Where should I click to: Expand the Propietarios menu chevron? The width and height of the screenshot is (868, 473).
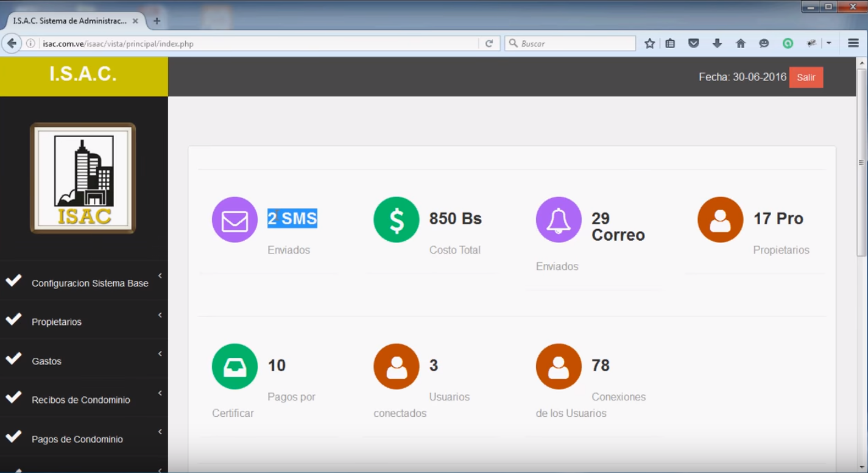click(x=160, y=315)
